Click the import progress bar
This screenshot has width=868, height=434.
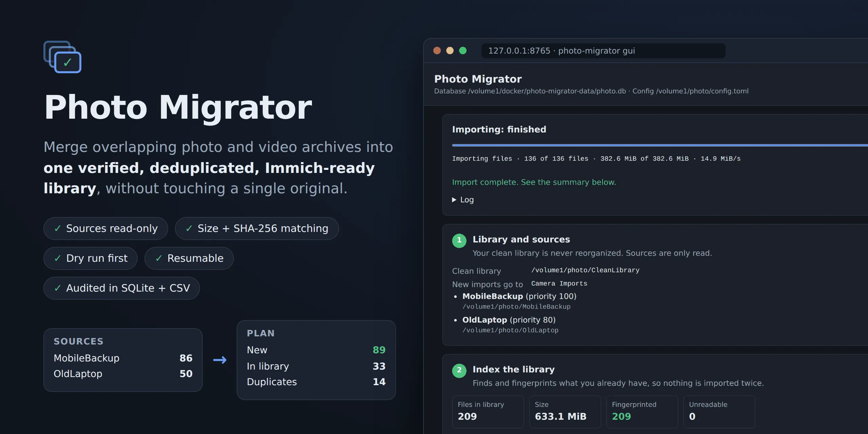[660, 145]
